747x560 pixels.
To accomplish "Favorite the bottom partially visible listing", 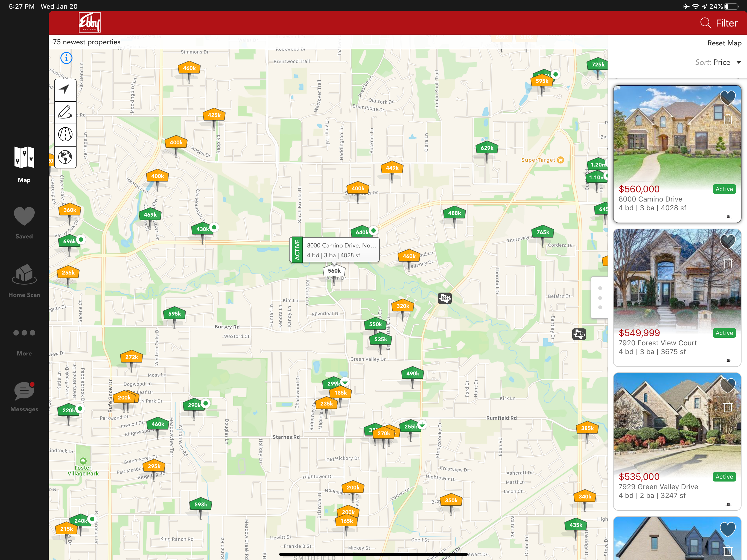I will point(727,529).
